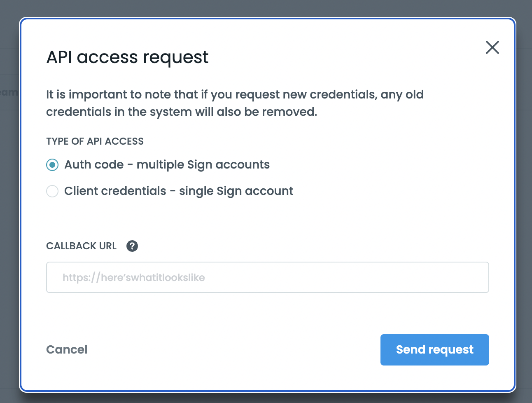Click the "API access request" dialog title

(x=127, y=57)
